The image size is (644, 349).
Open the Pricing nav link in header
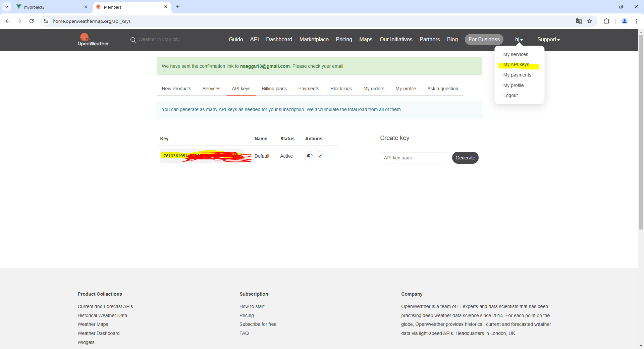point(344,40)
